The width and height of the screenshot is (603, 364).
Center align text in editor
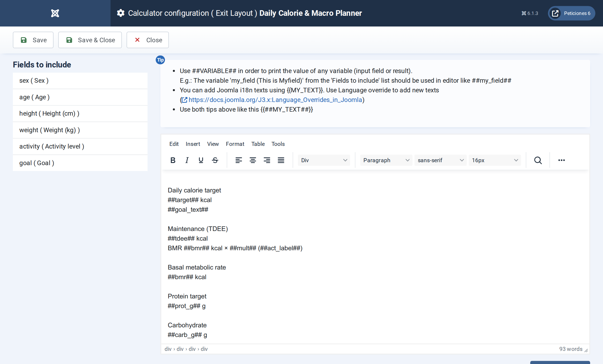(253, 160)
